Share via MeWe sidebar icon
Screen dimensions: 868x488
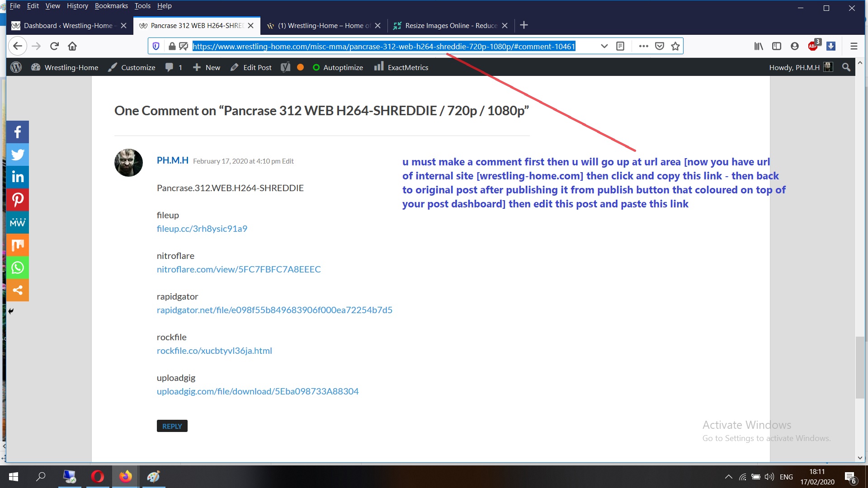point(18,222)
